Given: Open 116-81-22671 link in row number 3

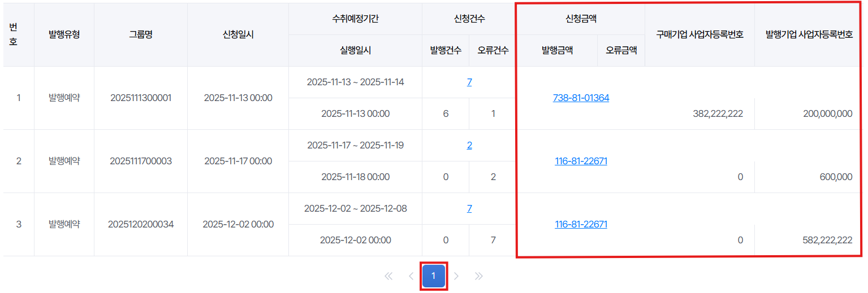Looking at the screenshot, I should 581,224.
